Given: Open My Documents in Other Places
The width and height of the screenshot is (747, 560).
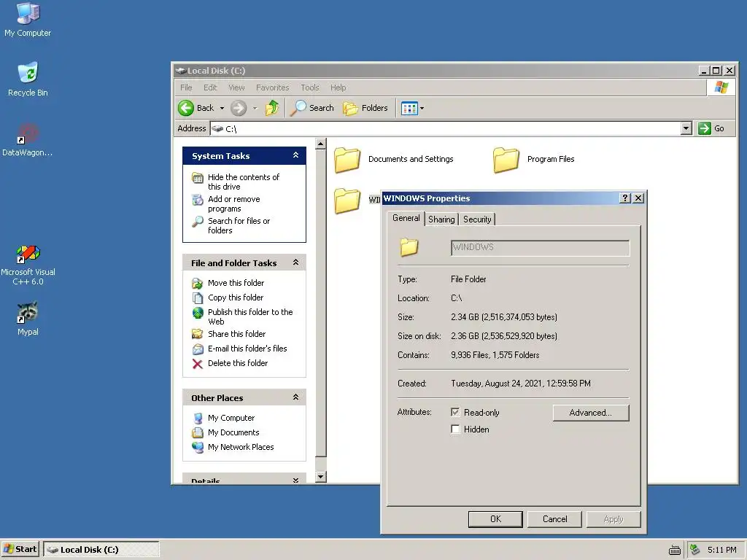Looking at the screenshot, I should click(233, 432).
